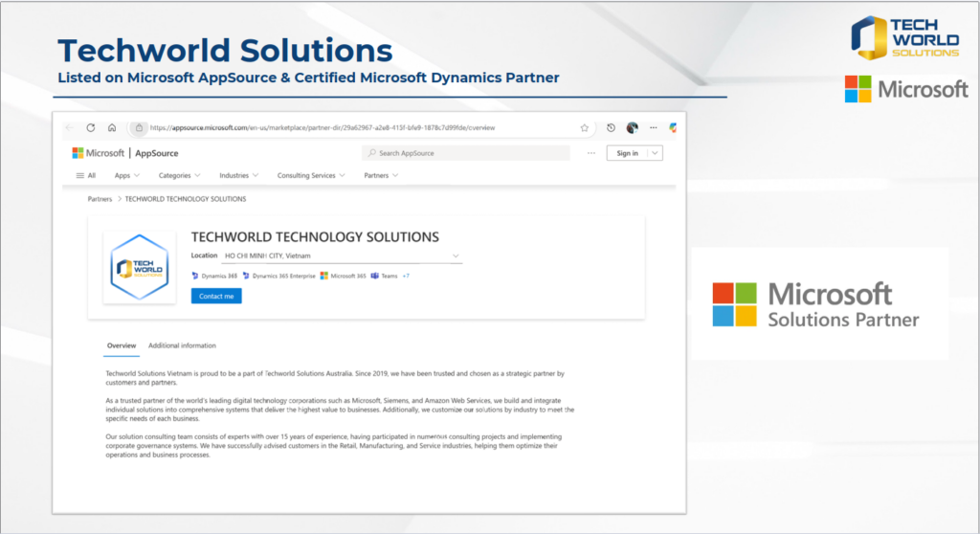Open the All hamburger menu

(x=86, y=176)
